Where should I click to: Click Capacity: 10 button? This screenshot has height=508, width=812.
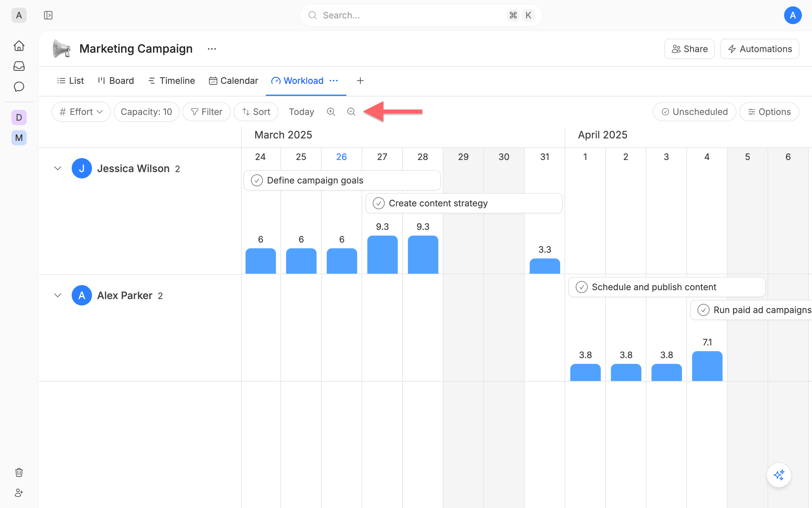pyautogui.click(x=146, y=111)
